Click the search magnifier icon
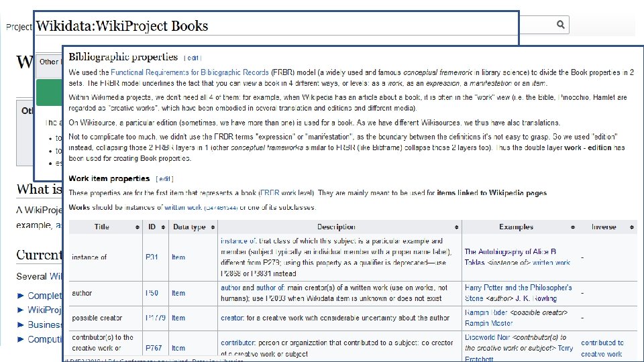 coord(561,25)
